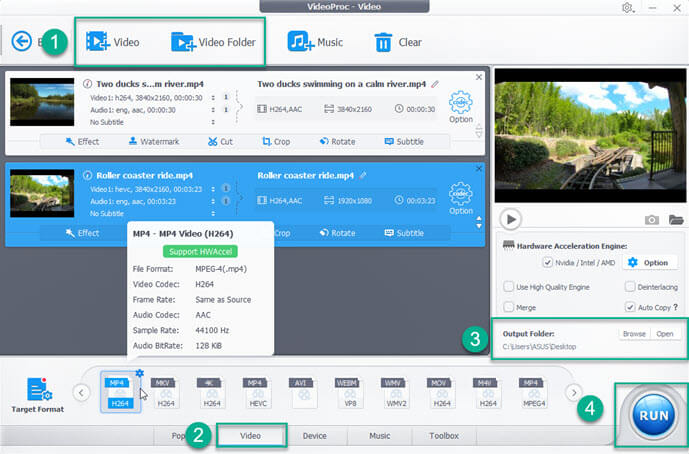The image size is (689, 454).
Task: Toggle Auto Copy checkbox
Action: (x=630, y=307)
